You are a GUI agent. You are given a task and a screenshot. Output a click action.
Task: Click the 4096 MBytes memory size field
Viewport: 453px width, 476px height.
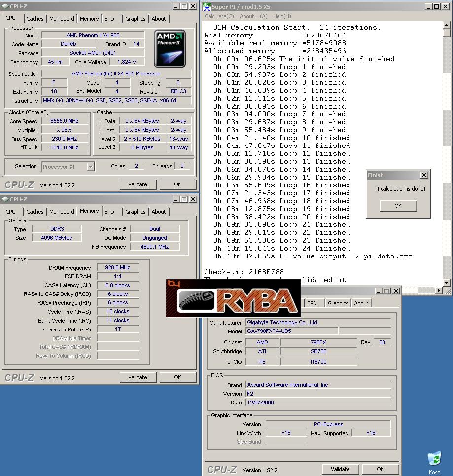point(57,238)
